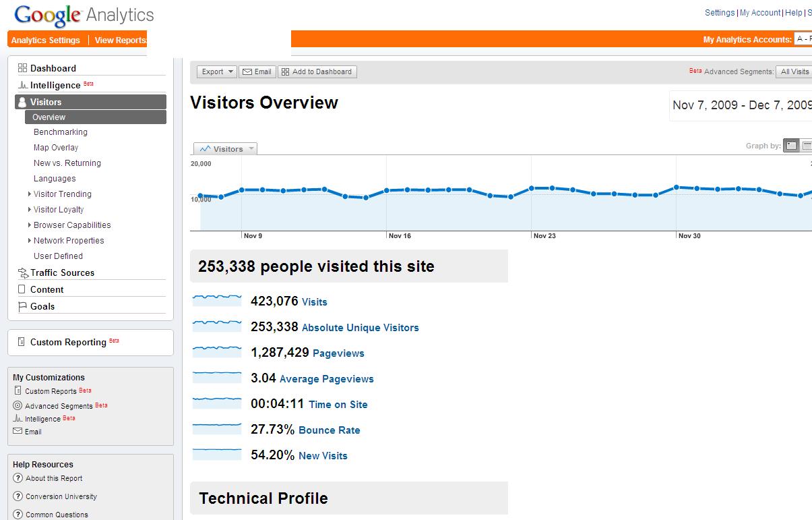Click the "Visitors Overview" page heading
The height and width of the screenshot is (520, 812).
[264, 103]
